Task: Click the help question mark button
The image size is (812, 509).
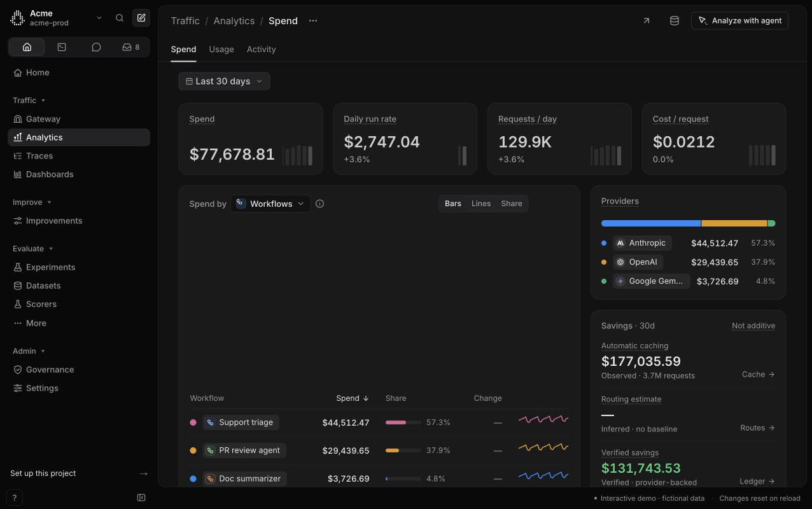Action: coord(14,498)
